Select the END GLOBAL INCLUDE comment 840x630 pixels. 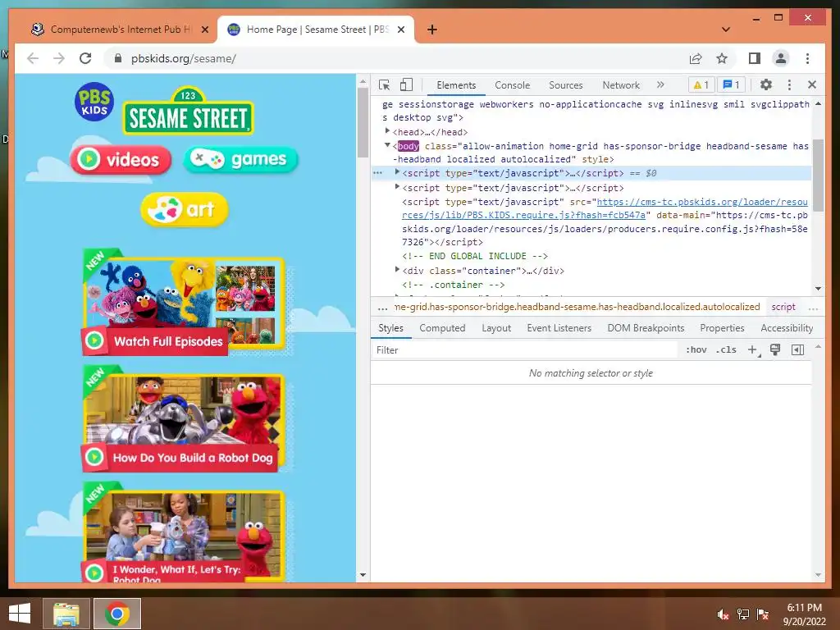(x=475, y=256)
